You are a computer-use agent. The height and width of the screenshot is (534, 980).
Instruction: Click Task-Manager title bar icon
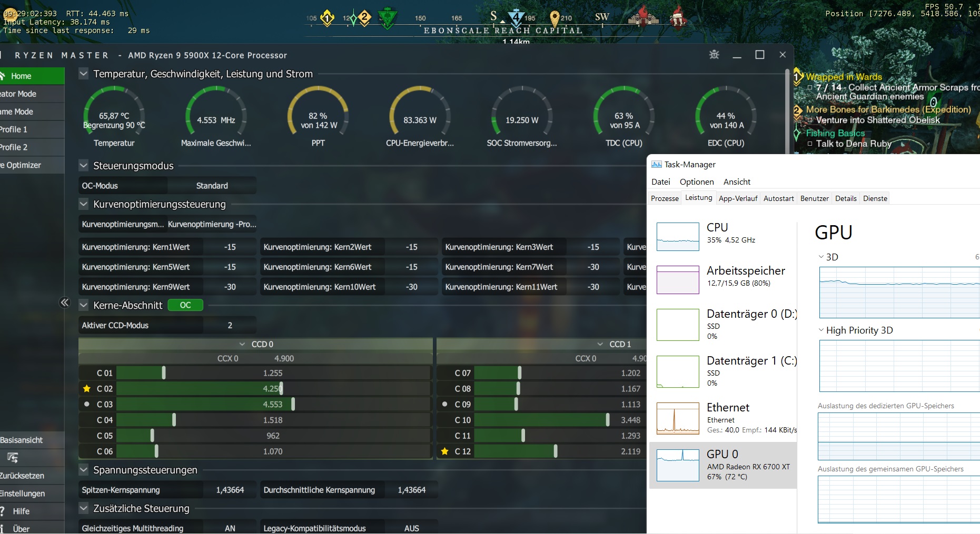tap(656, 164)
